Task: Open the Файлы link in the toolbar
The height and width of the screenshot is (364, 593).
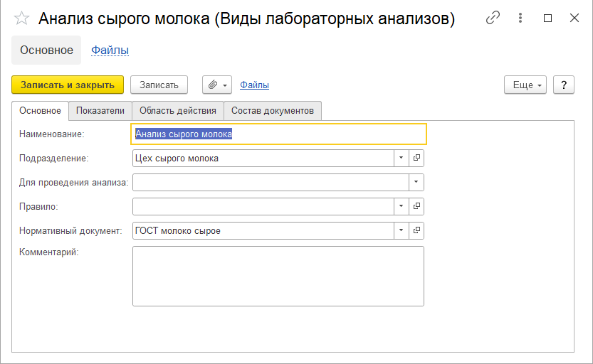Action: point(254,85)
